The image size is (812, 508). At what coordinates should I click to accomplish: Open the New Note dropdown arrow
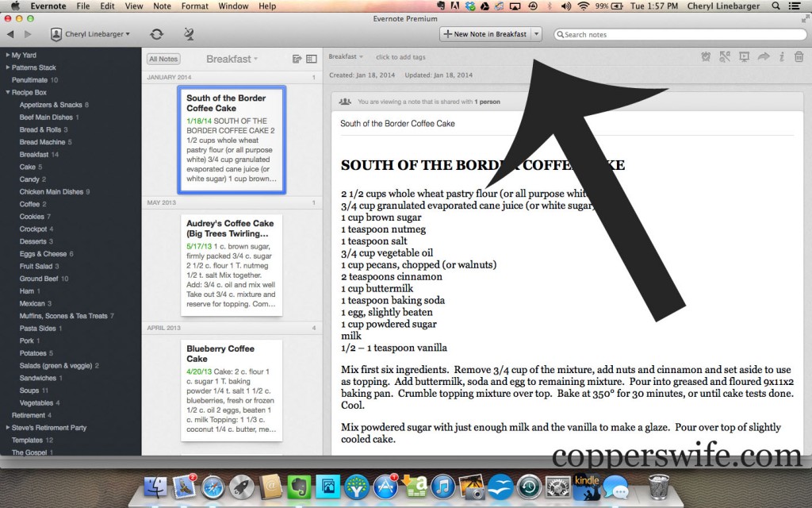click(537, 34)
